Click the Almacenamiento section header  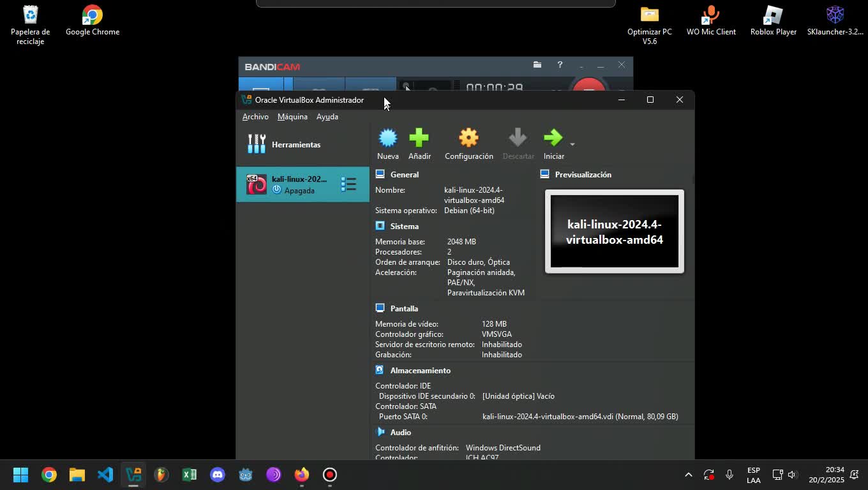(421, 370)
